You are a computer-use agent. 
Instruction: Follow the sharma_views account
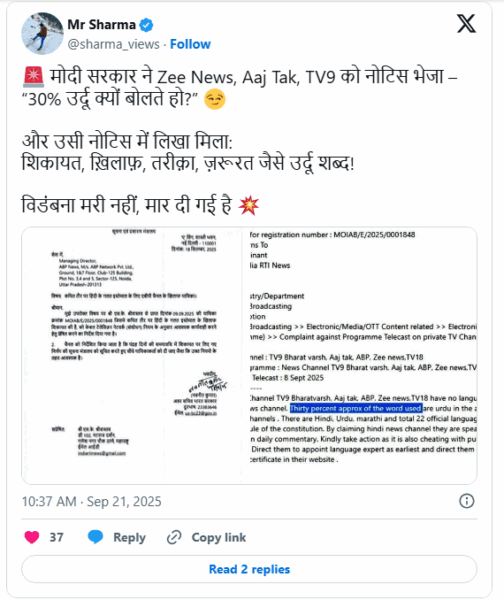[x=190, y=44]
